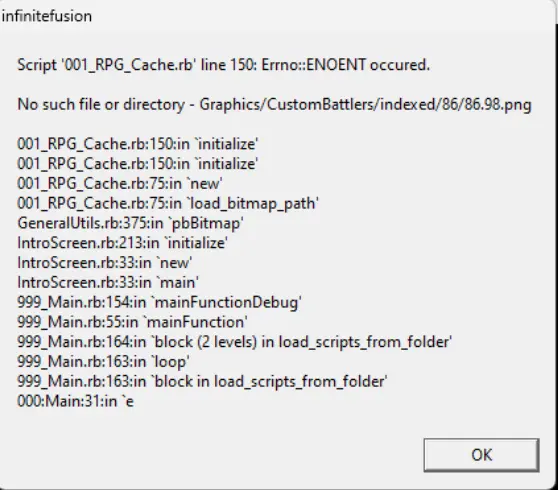This screenshot has width=558, height=490.
Task: Select the IntroScreen.rb:213 initialize line
Action: 122,243
